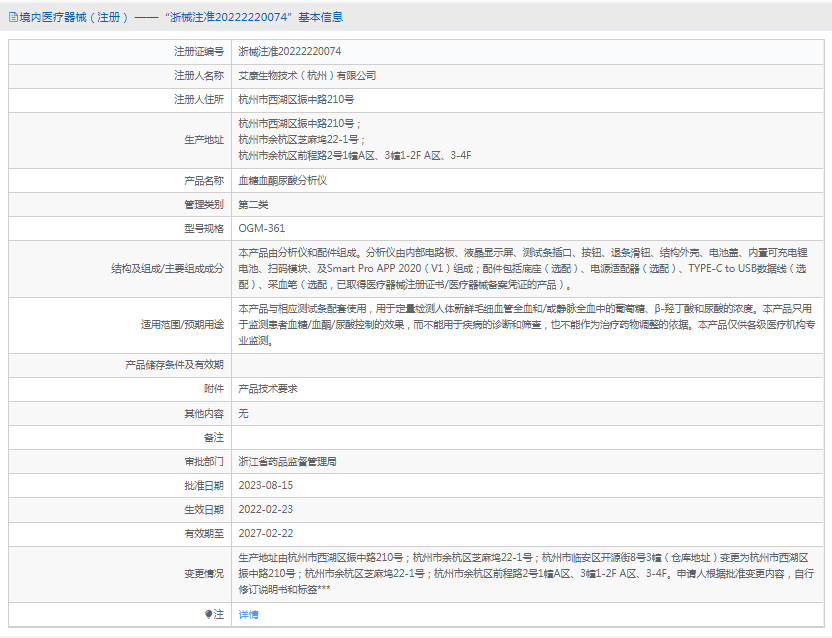
Task: Click production address line 杭州市余杭区前程路2号1幢A区
Action: point(354,156)
